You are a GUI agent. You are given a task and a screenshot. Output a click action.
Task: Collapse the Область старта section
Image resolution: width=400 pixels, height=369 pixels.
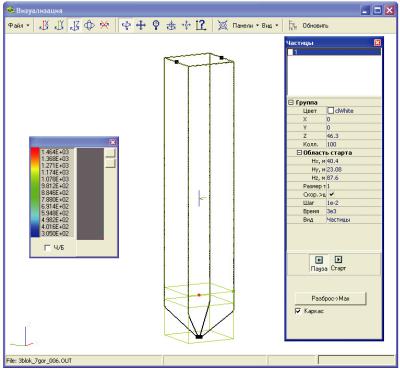299,153
